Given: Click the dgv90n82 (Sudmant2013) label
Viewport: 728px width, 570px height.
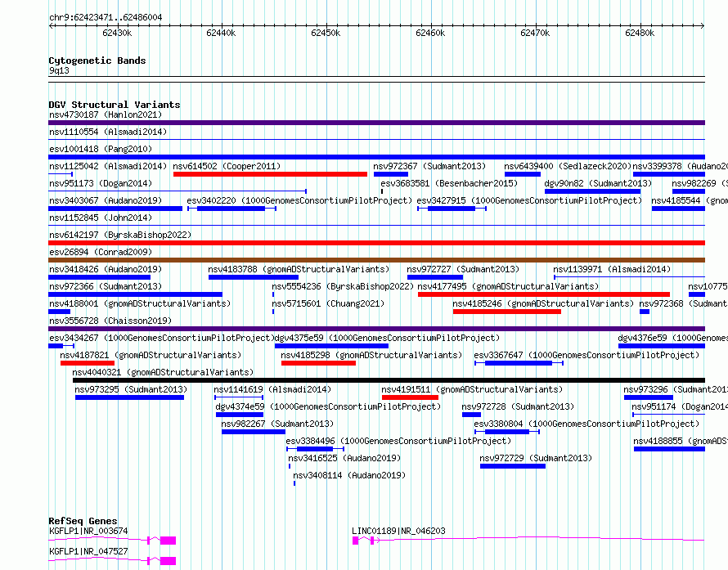Looking at the screenshot, I should click(598, 183).
